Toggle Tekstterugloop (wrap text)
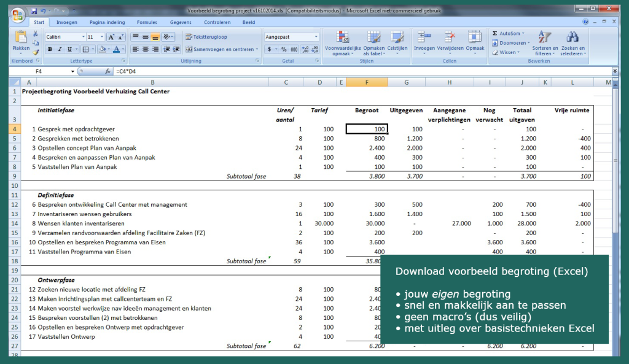The height and width of the screenshot is (364, 629). pos(206,37)
